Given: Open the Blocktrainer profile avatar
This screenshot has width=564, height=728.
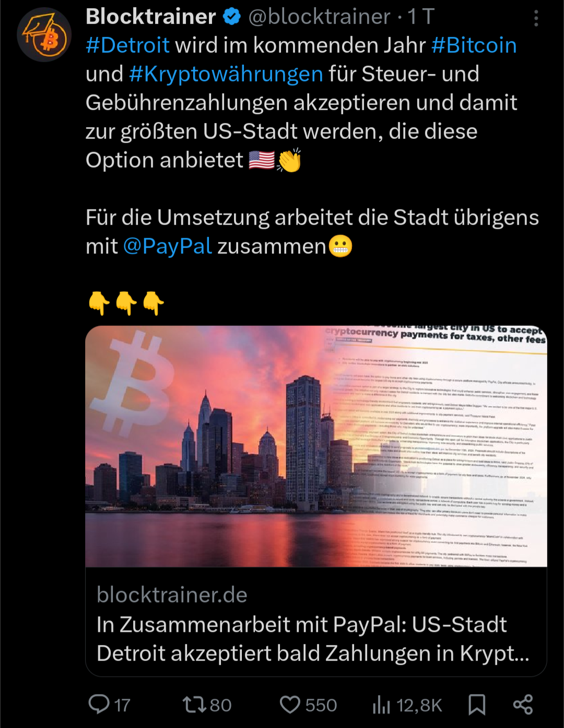Looking at the screenshot, I should (44, 35).
